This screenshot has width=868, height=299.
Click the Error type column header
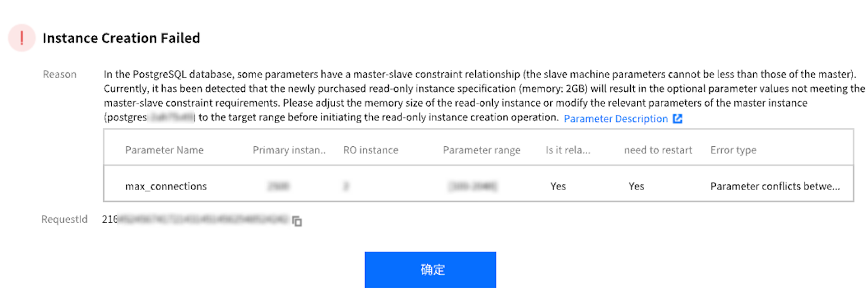(733, 150)
